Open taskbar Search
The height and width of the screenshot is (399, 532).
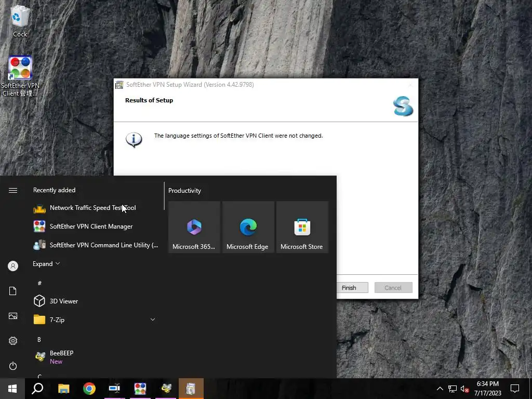37,389
